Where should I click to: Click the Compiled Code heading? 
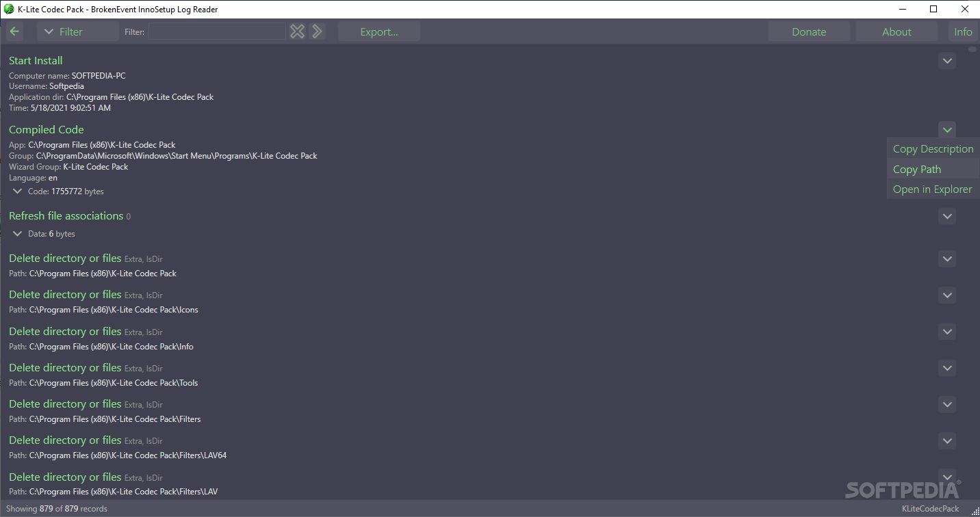pyautogui.click(x=47, y=130)
